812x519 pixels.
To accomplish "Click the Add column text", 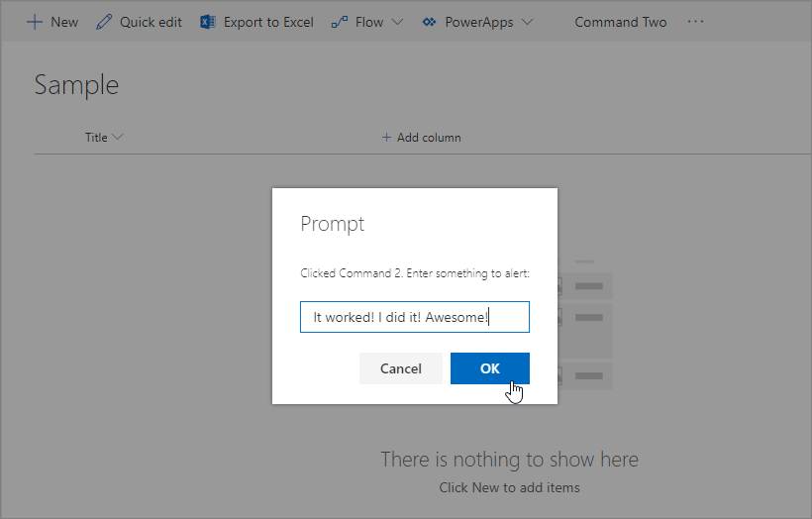I will [429, 138].
